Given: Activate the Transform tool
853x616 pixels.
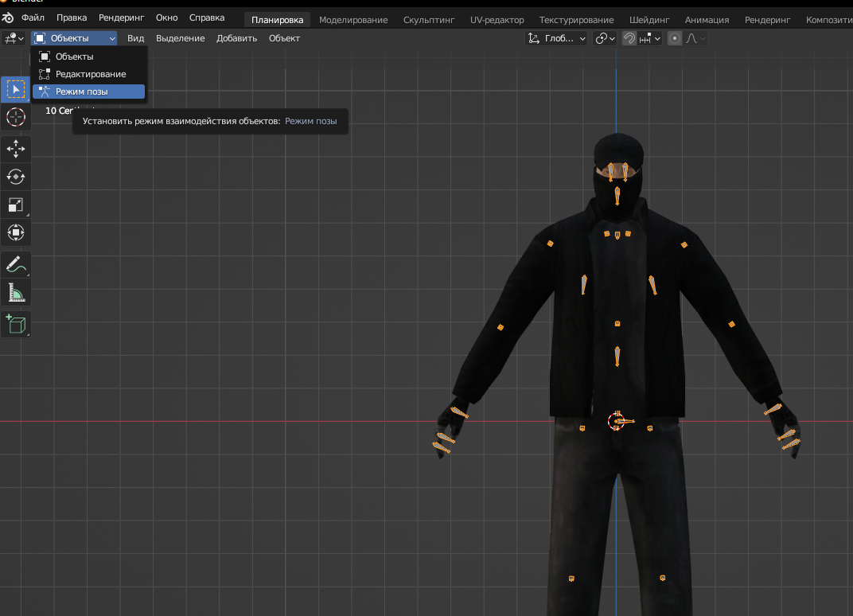Looking at the screenshot, I should 15,232.
